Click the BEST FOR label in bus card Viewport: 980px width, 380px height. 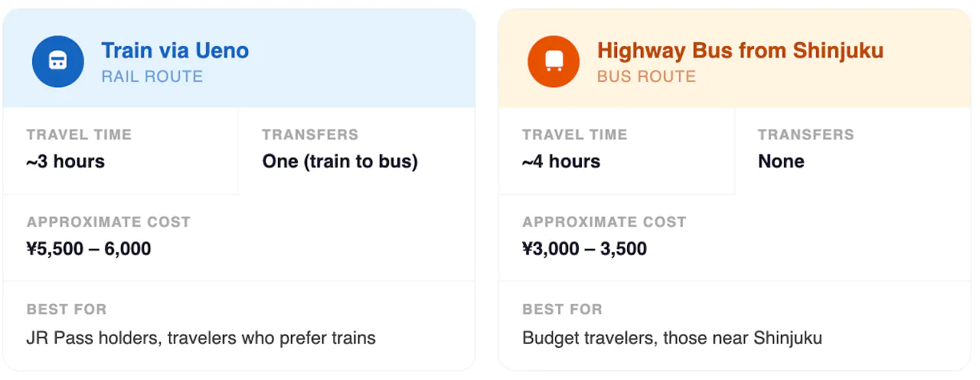tap(562, 310)
